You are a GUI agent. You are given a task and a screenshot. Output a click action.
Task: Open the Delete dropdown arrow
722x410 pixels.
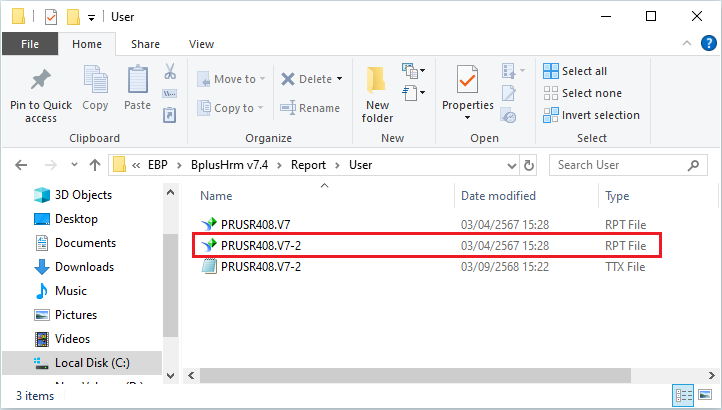(x=339, y=79)
